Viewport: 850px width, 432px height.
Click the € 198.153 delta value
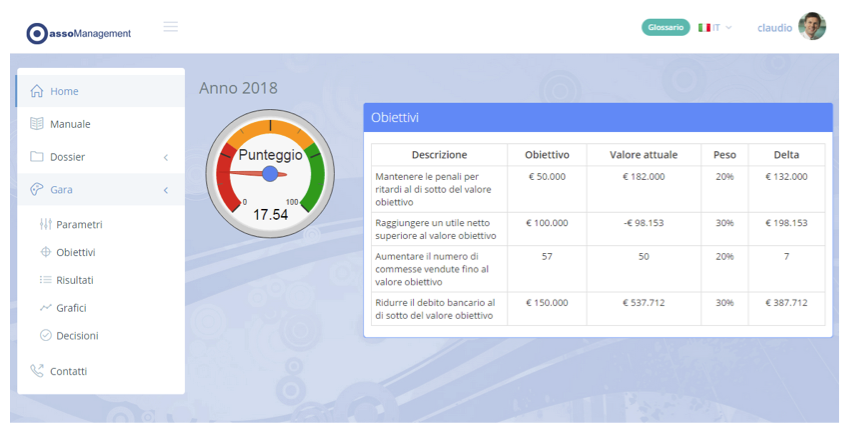tap(787, 223)
